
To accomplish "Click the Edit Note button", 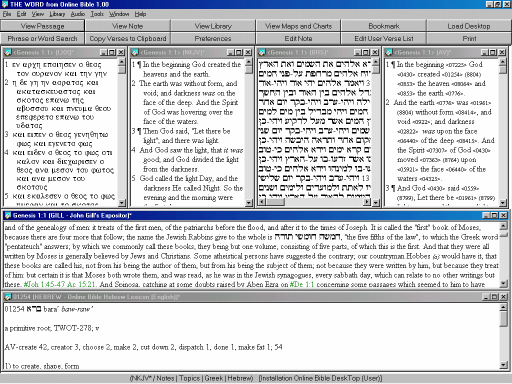I will pyautogui.click(x=298, y=38).
